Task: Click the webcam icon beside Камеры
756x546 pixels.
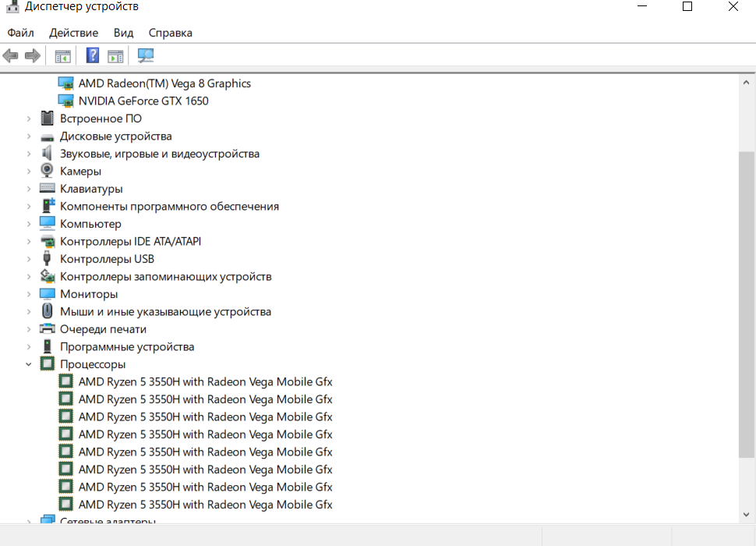Action: [48, 171]
